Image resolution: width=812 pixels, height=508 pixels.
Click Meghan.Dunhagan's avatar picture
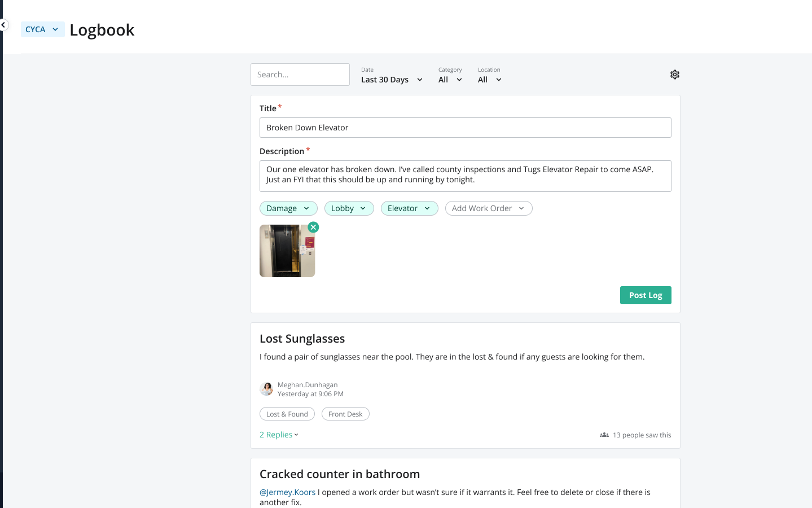click(x=266, y=389)
